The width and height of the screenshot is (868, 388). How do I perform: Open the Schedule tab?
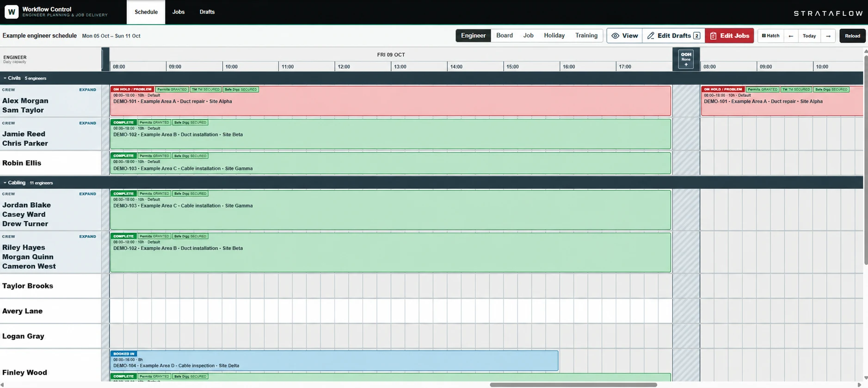click(146, 12)
